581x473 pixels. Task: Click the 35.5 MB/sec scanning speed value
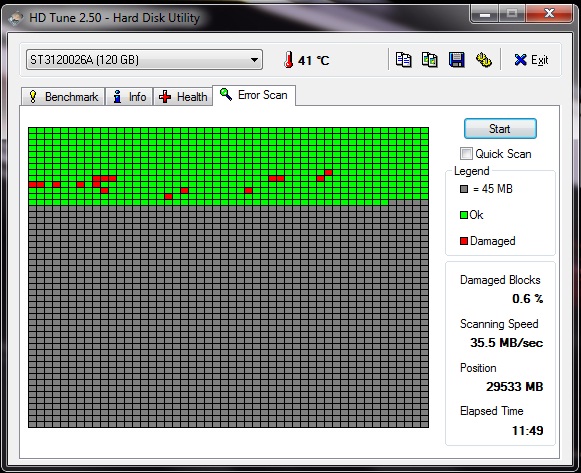point(507,343)
